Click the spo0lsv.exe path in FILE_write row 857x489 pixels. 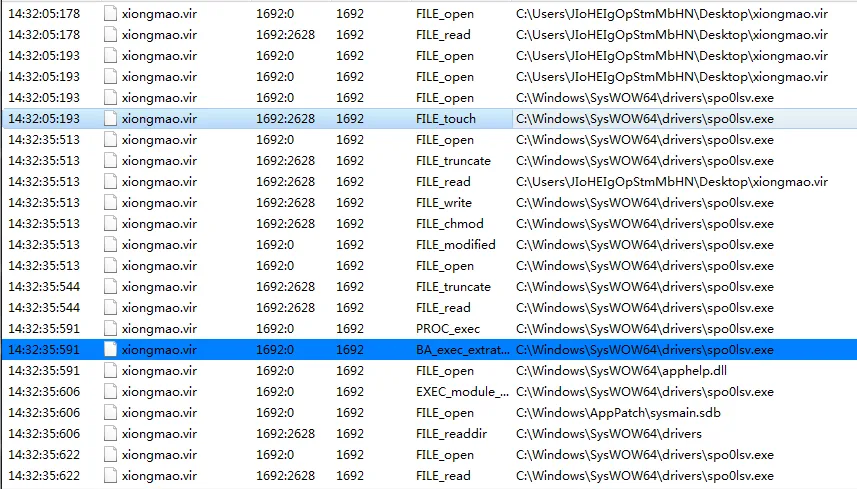644,203
